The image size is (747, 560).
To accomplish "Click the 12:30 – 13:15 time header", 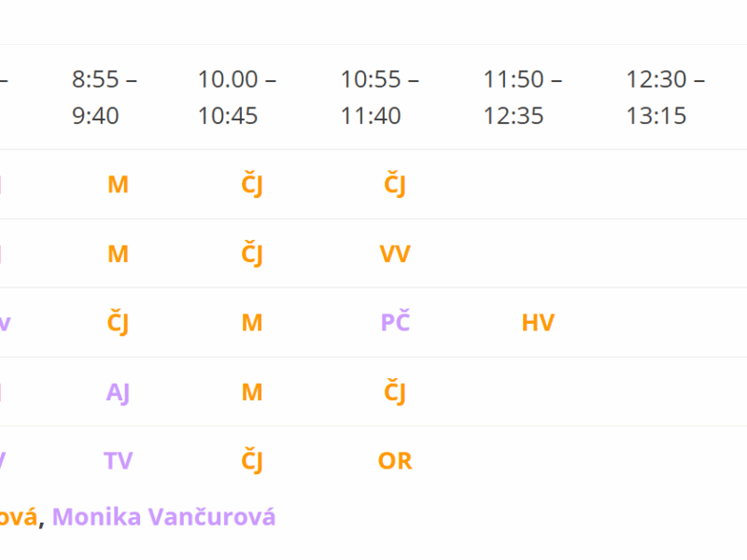I will pos(665,97).
